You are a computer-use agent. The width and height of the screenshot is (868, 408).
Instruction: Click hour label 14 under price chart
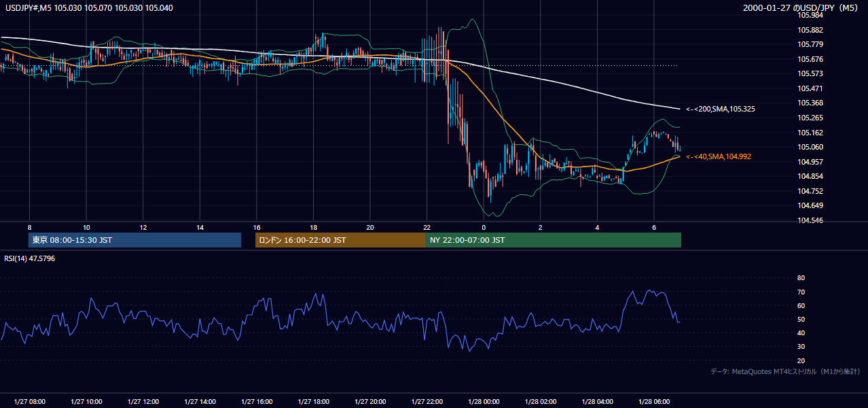200,227
